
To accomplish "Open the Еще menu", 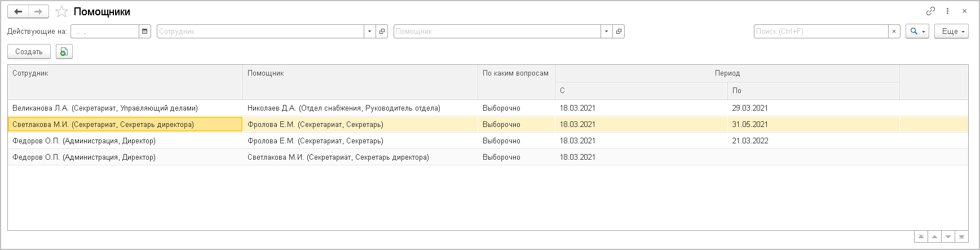I will coord(951,32).
